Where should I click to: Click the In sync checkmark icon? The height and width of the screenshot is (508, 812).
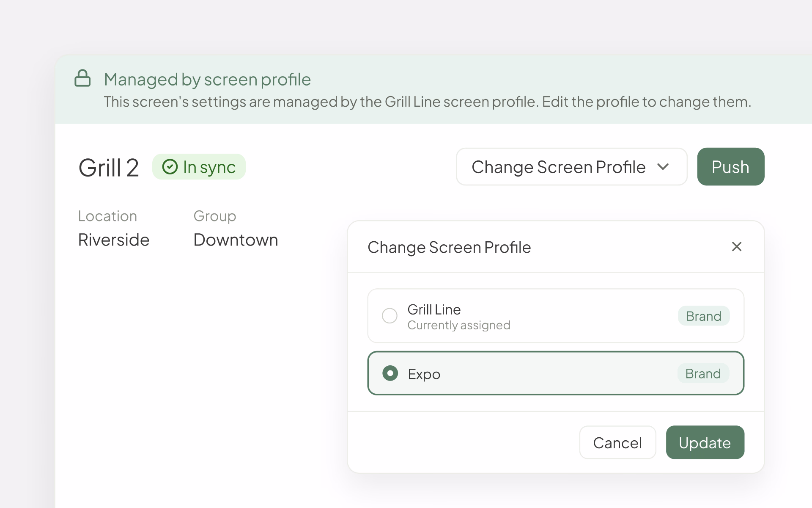pyautogui.click(x=170, y=167)
